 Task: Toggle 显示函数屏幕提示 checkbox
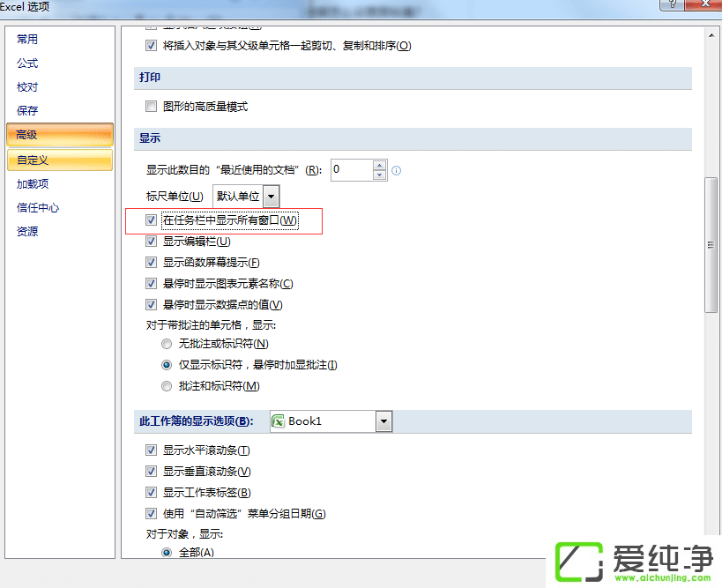point(151,262)
